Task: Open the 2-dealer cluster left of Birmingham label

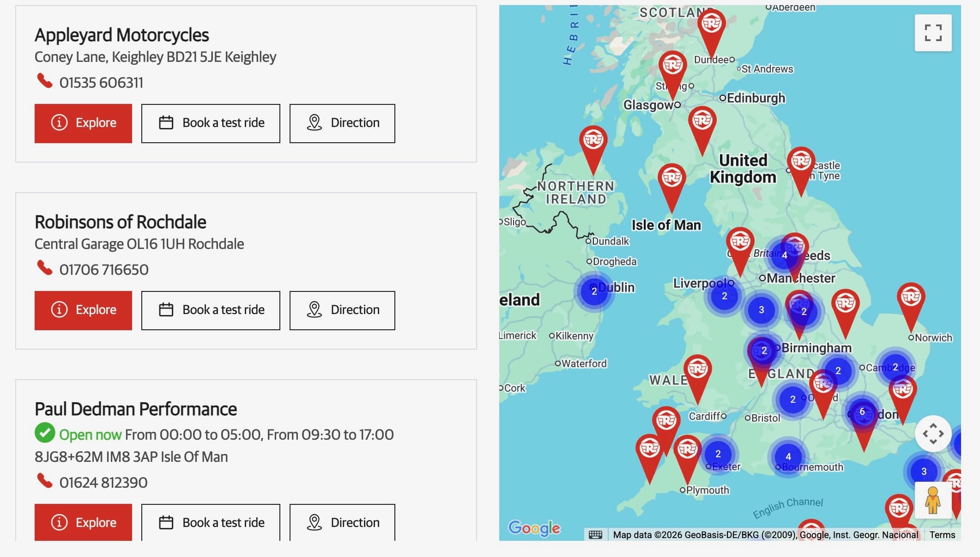Action: (764, 351)
